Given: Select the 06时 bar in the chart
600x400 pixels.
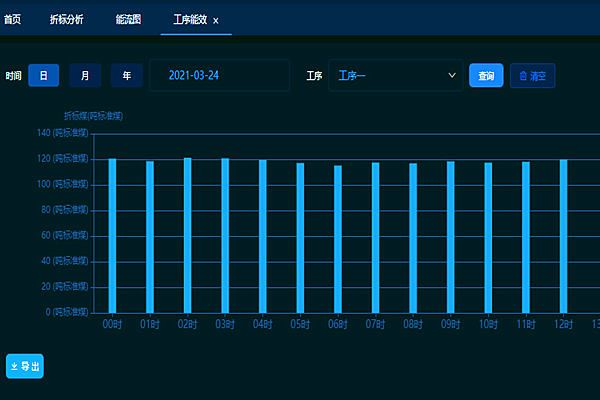Looking at the screenshot, I should click(x=338, y=239).
